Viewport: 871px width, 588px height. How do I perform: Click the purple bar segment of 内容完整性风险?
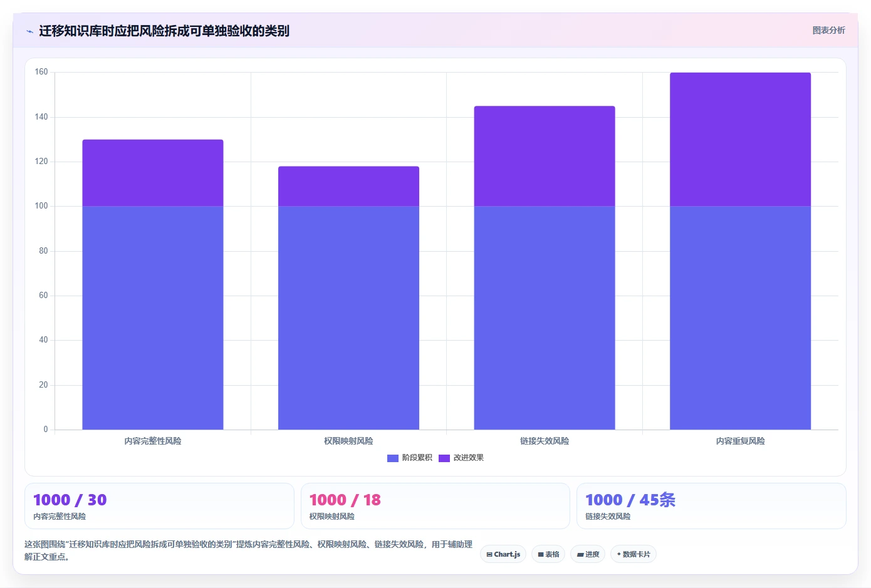[153, 173]
